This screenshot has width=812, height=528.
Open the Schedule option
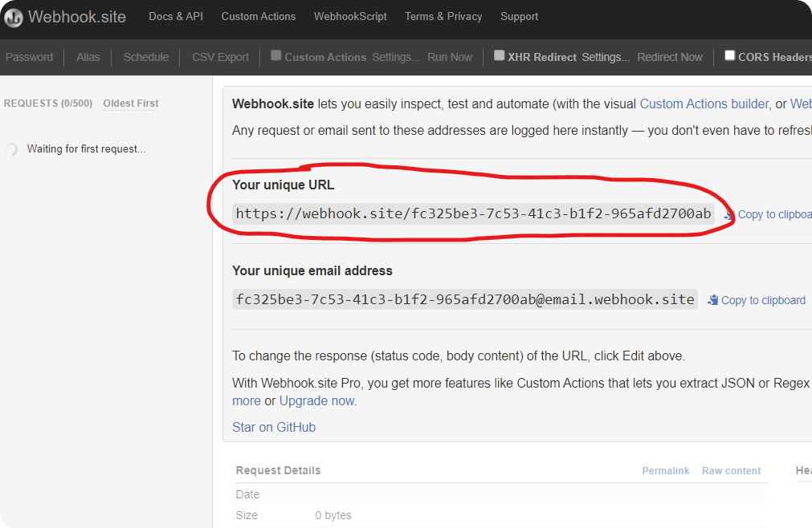(146, 57)
